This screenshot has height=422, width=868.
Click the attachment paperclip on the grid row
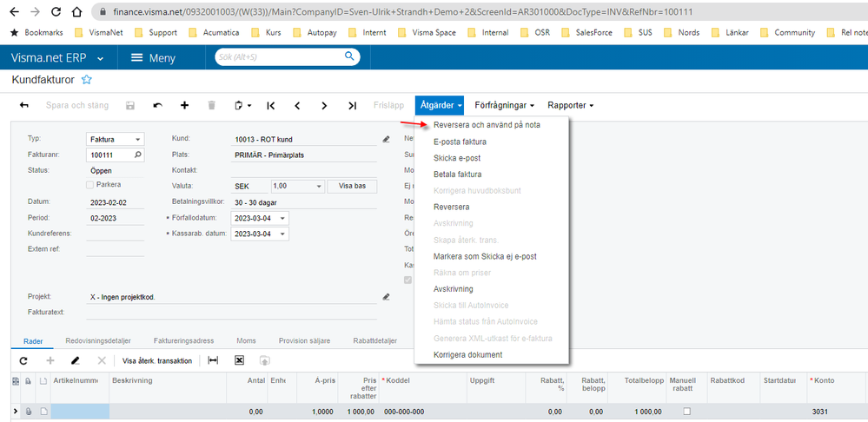point(29,412)
